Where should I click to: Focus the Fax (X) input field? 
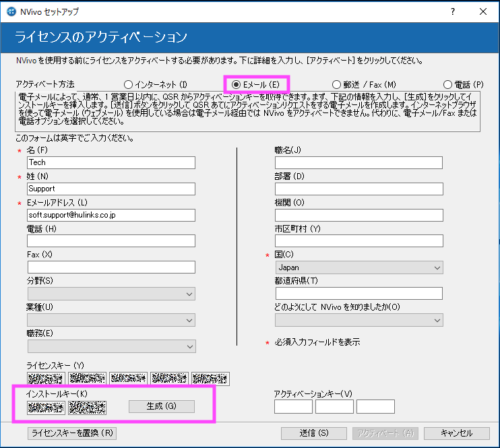111,267
